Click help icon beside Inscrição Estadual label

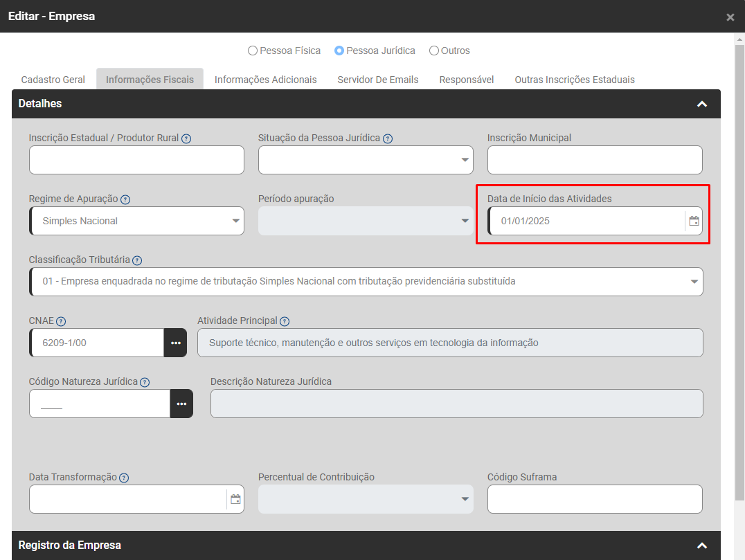pos(186,138)
